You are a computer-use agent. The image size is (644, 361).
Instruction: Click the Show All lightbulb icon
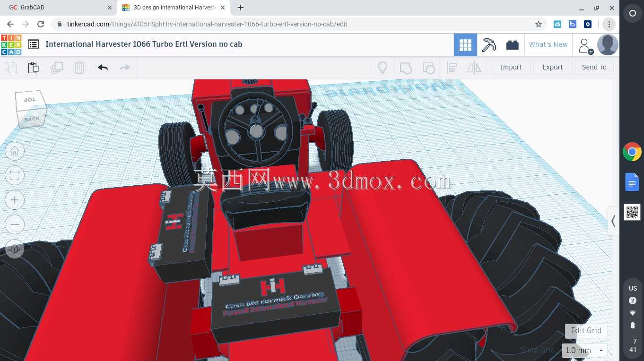click(x=383, y=68)
